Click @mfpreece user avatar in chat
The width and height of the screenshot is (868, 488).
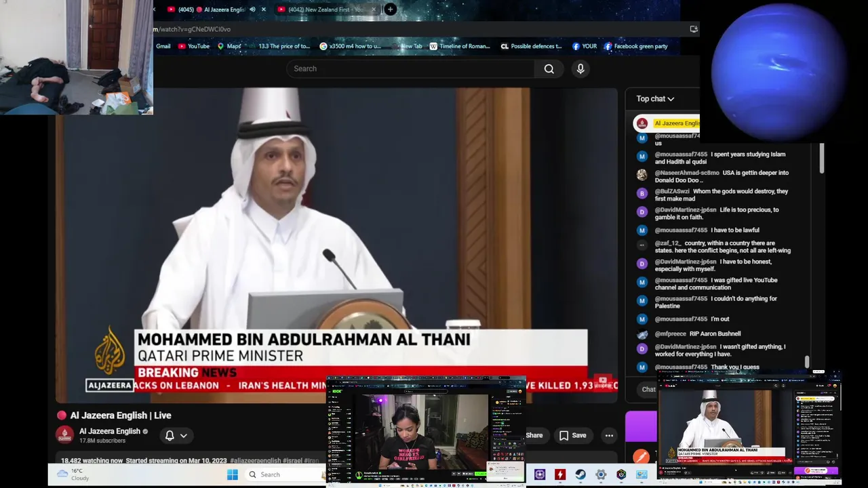point(642,334)
